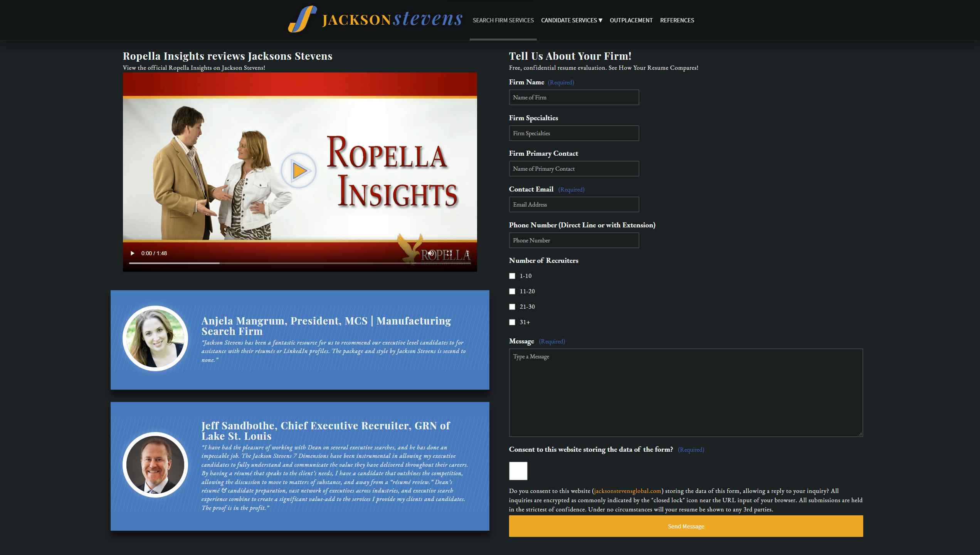The image size is (980, 555).
Task: Open the References nav link
Action: pyautogui.click(x=677, y=20)
